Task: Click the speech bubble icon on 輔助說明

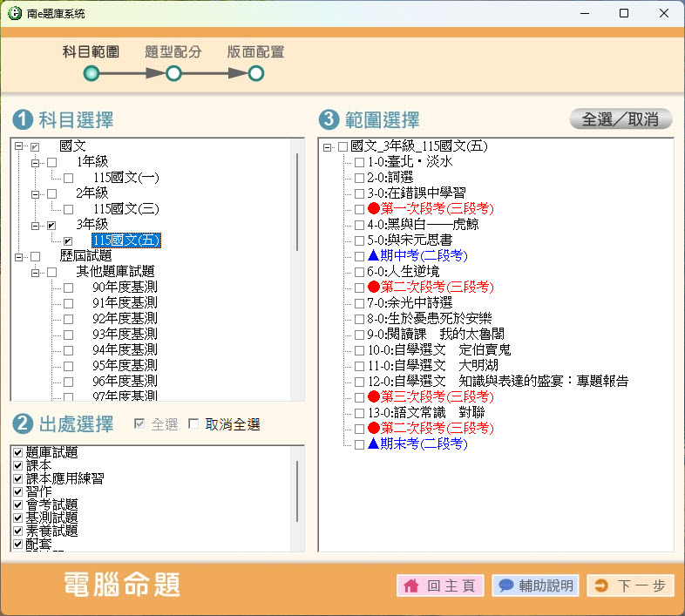Action: (x=505, y=586)
